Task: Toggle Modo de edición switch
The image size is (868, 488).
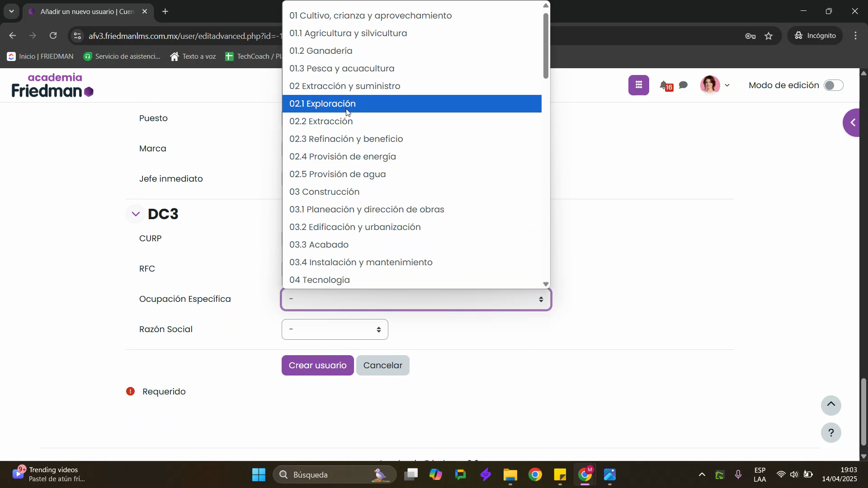Action: click(x=833, y=85)
